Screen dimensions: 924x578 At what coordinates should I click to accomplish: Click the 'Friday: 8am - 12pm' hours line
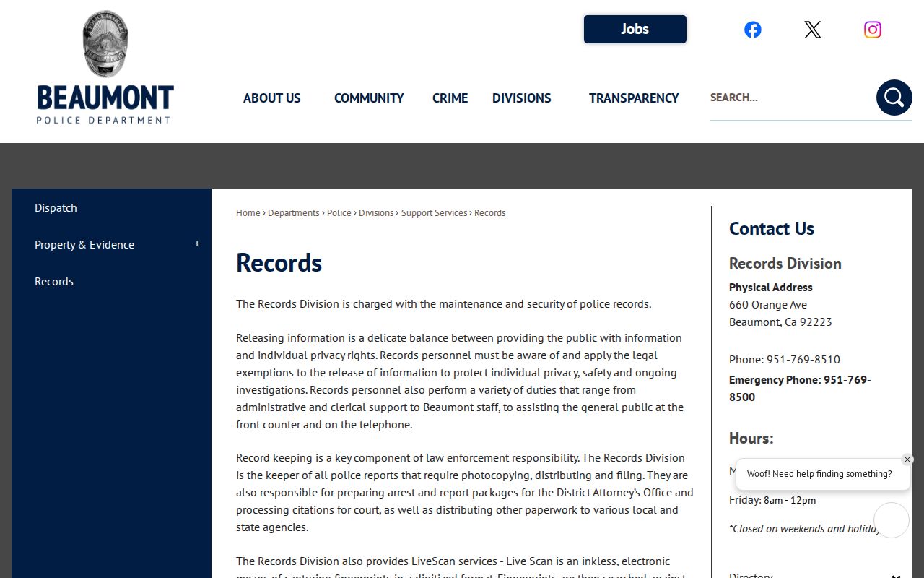pyautogui.click(x=772, y=500)
